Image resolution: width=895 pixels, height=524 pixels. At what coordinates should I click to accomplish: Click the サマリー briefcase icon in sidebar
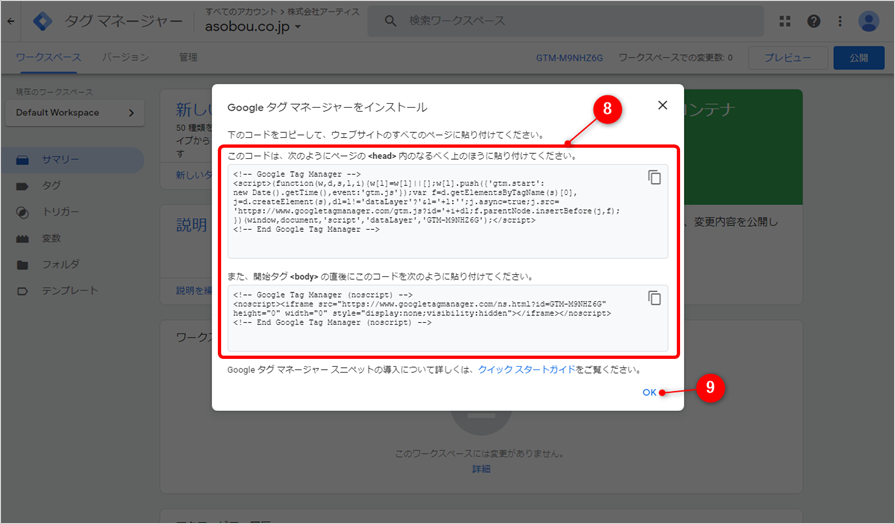[x=22, y=160]
